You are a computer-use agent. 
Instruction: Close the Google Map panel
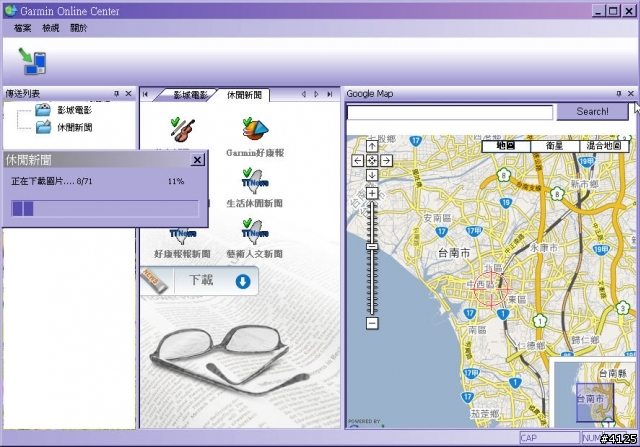coord(631,94)
